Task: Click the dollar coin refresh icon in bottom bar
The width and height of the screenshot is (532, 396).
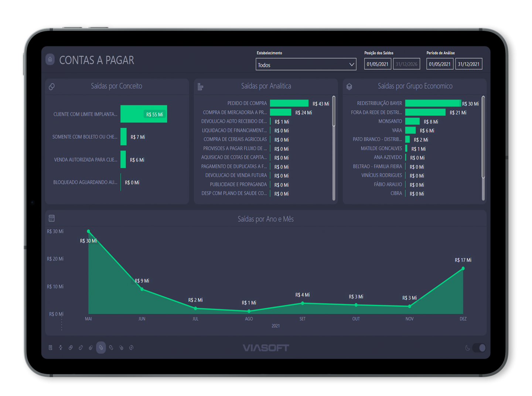Action: coord(131,348)
